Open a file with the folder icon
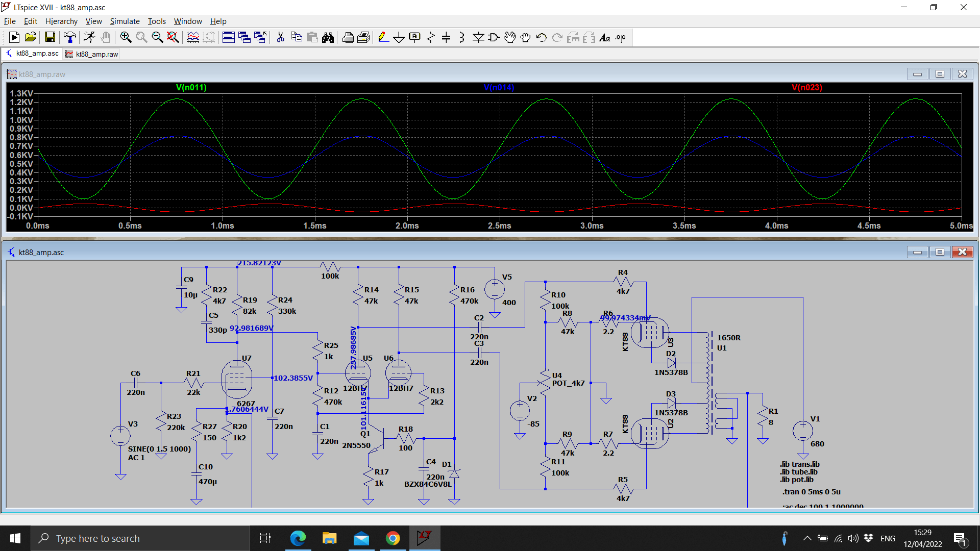This screenshot has height=551, width=980. point(31,37)
